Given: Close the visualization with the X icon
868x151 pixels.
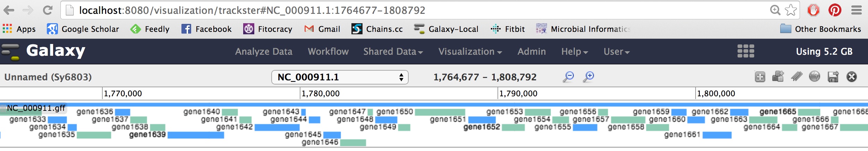Looking at the screenshot, I should (x=852, y=77).
